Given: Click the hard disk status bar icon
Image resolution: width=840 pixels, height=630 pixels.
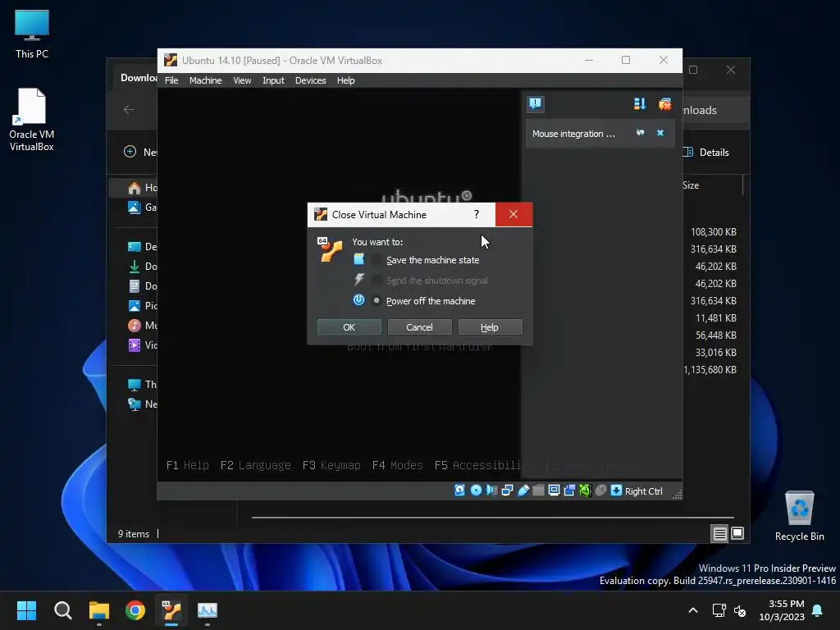Looking at the screenshot, I should point(459,491).
